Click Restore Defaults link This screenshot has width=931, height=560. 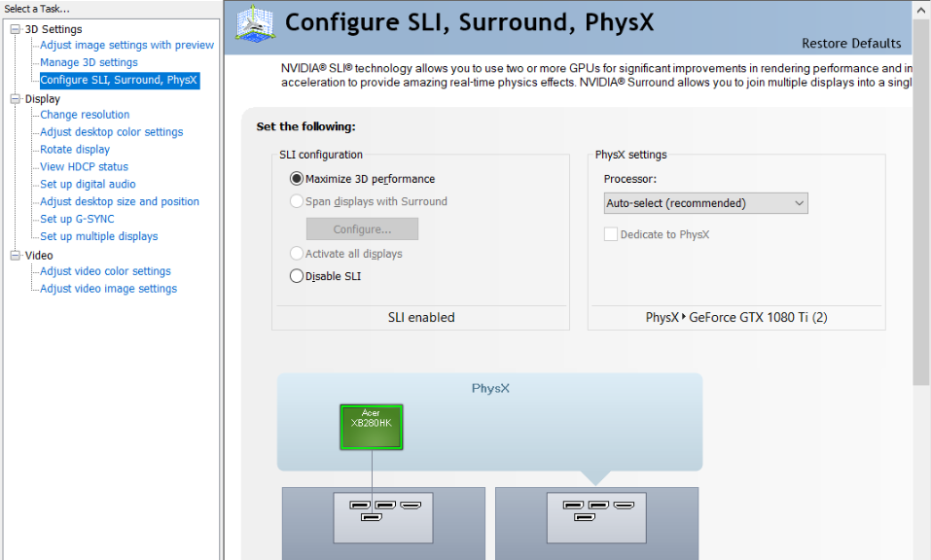click(851, 44)
